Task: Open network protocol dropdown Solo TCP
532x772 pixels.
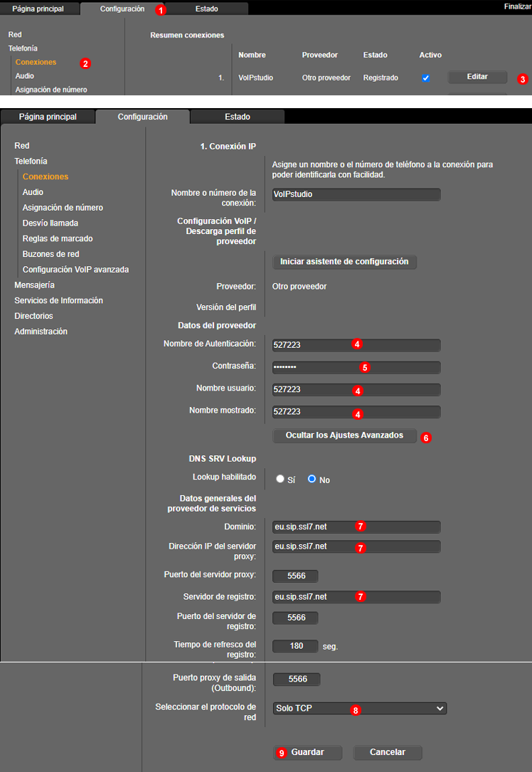Action: coord(360,708)
